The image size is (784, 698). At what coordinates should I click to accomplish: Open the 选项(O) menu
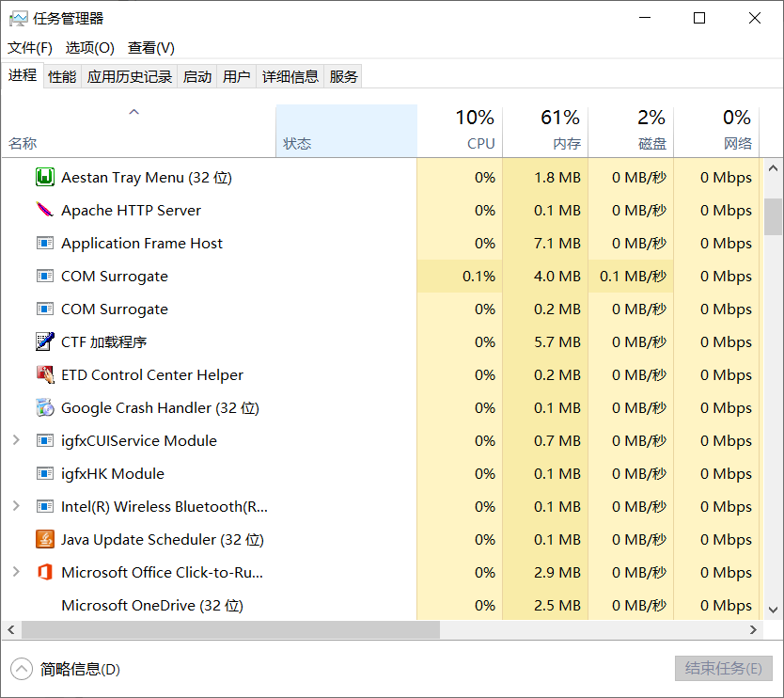(x=89, y=48)
